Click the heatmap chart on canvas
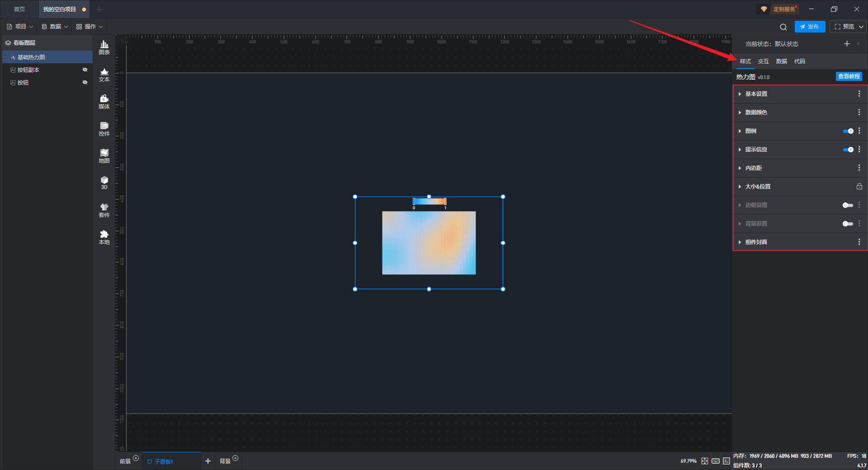 (x=429, y=243)
